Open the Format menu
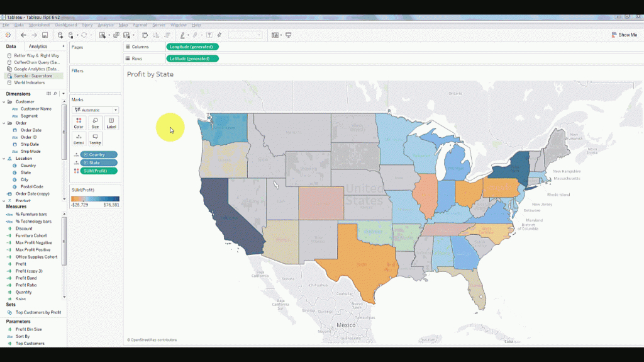The width and height of the screenshot is (644, 362). (140, 25)
